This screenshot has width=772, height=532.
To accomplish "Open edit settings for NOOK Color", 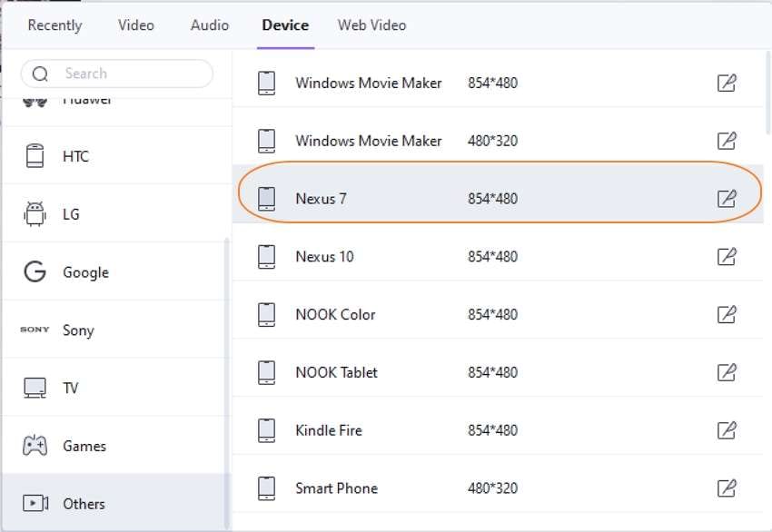I will [727, 315].
